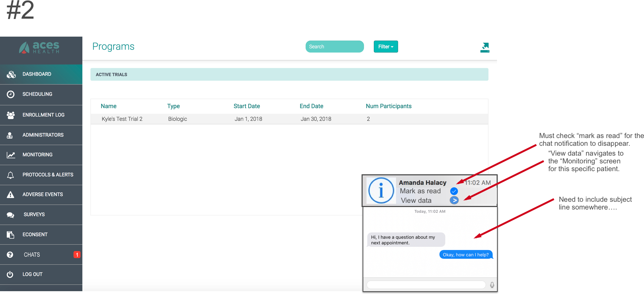Click the eConsent documents icon
This screenshot has width=644, height=294.
11,235
